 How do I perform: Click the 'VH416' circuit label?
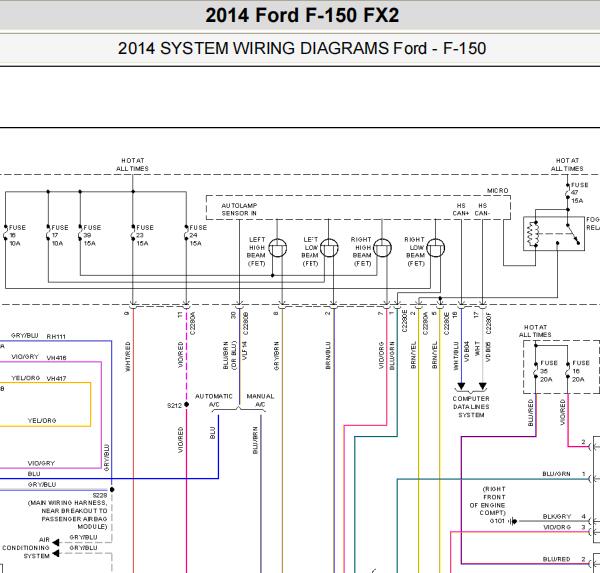tap(56, 358)
